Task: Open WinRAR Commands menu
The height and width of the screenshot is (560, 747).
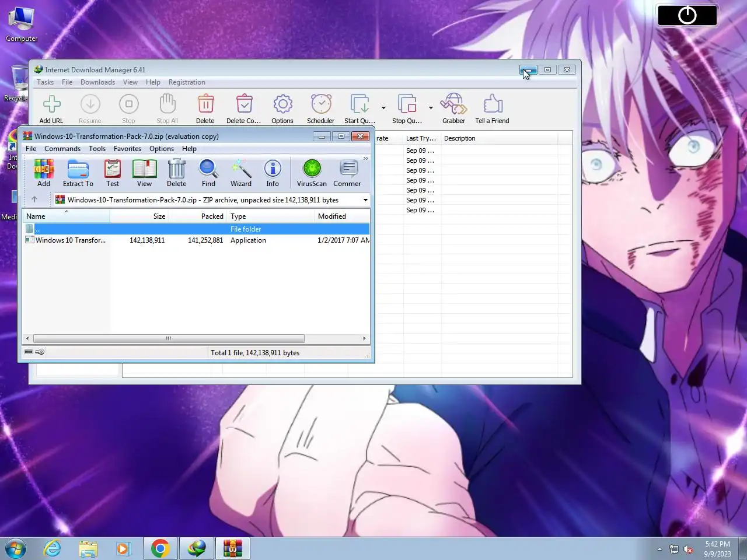Action: click(x=62, y=149)
